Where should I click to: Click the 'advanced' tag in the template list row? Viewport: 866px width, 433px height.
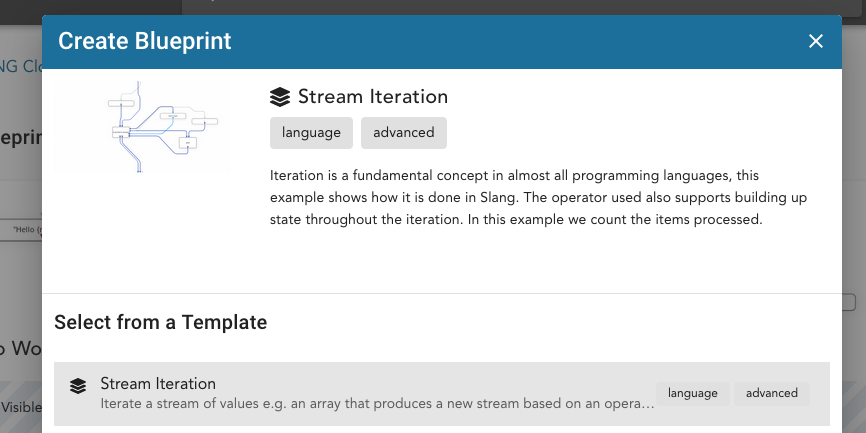pyautogui.click(x=772, y=393)
